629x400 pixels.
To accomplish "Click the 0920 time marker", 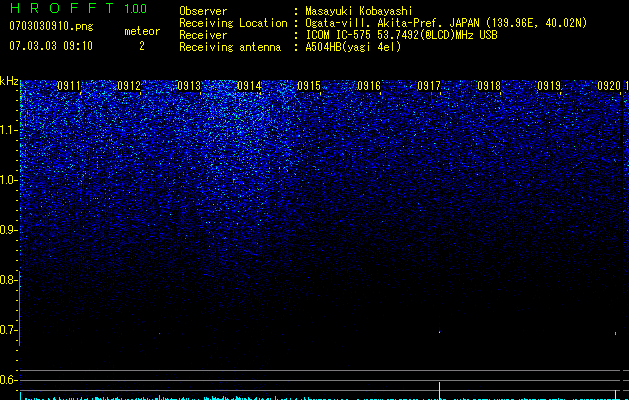I will coord(609,86).
